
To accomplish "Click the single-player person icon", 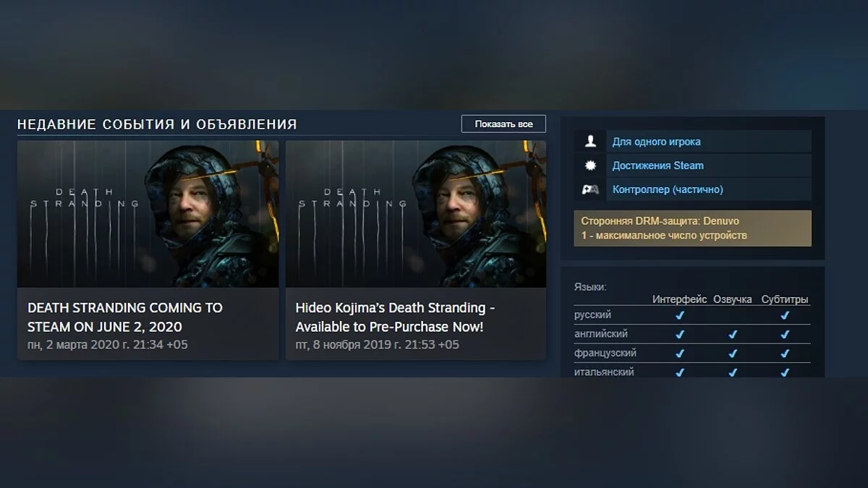I will (591, 142).
